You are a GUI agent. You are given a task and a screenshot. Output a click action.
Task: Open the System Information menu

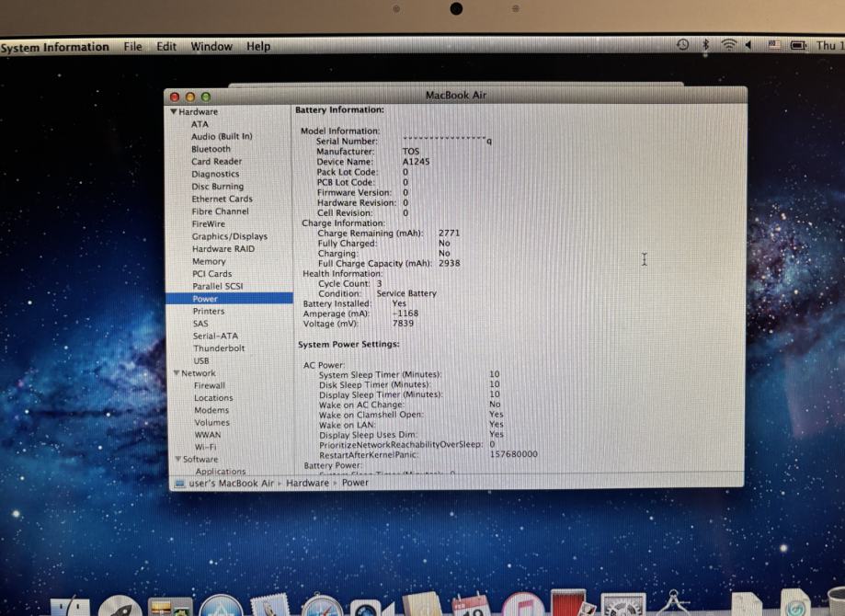click(x=55, y=47)
